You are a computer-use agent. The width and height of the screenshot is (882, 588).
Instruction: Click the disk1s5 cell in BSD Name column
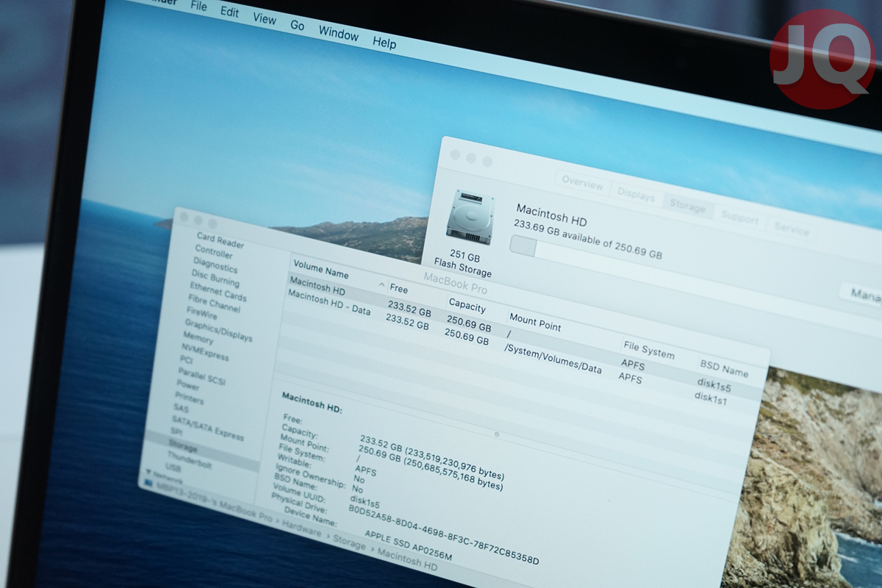pos(714,384)
